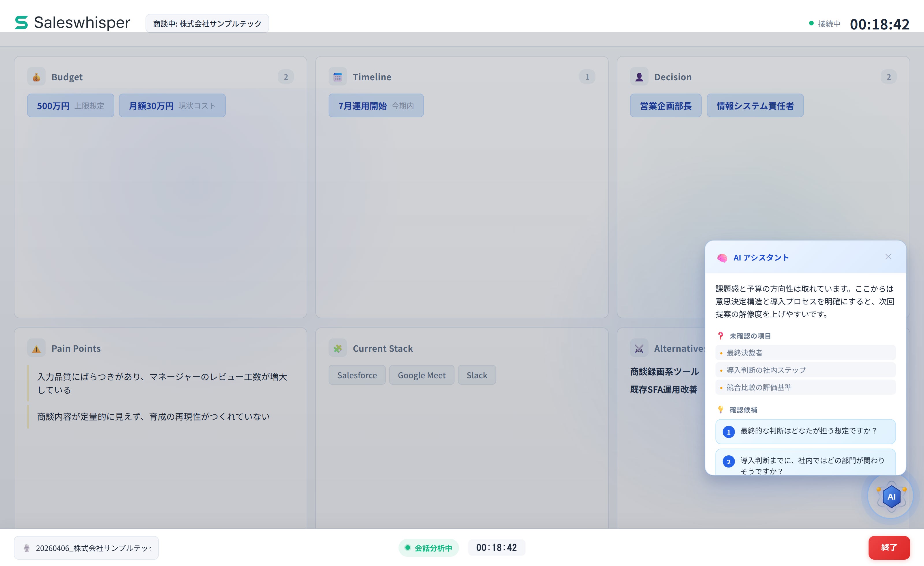Select the 営業企画部長 decision chip
The width and height of the screenshot is (924, 566).
tap(665, 106)
